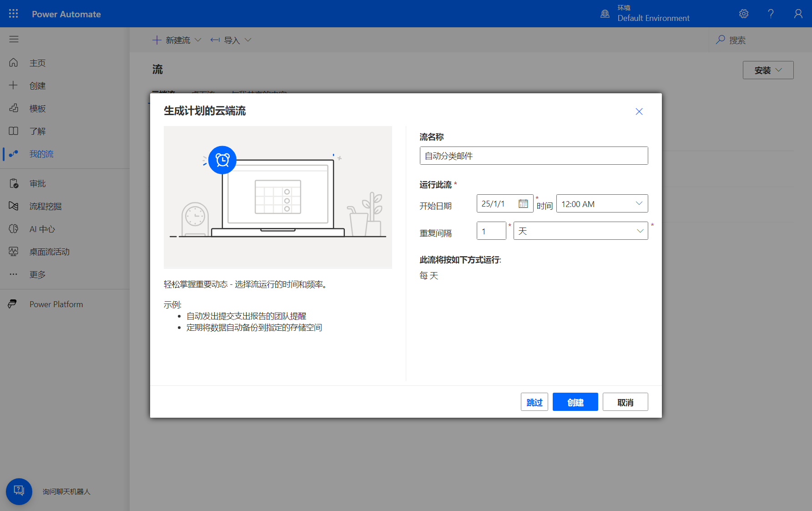This screenshot has height=511, width=812.
Task: Open the app launcher waffle icon
Action: [14, 14]
